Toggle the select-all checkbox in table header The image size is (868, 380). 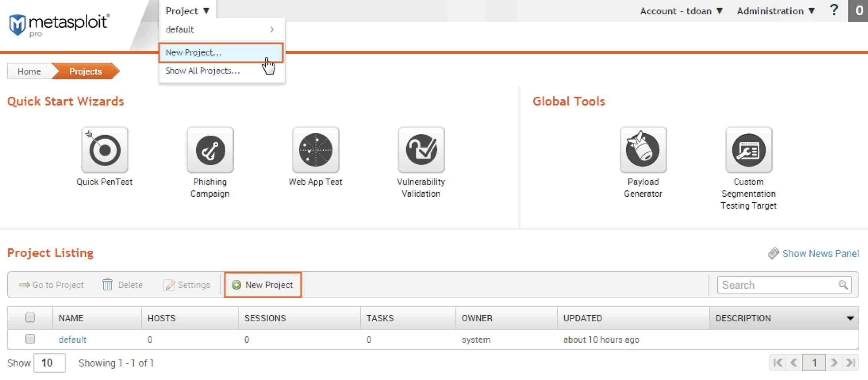[30, 318]
